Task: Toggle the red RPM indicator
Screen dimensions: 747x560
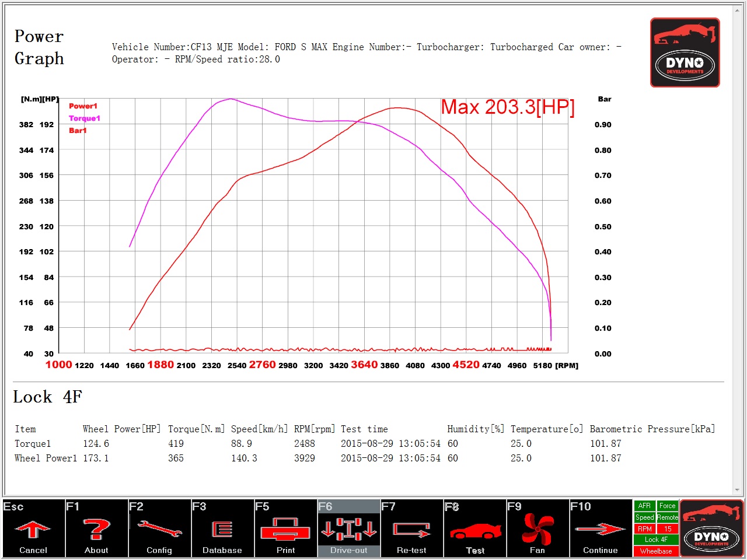Action: pyautogui.click(x=644, y=528)
